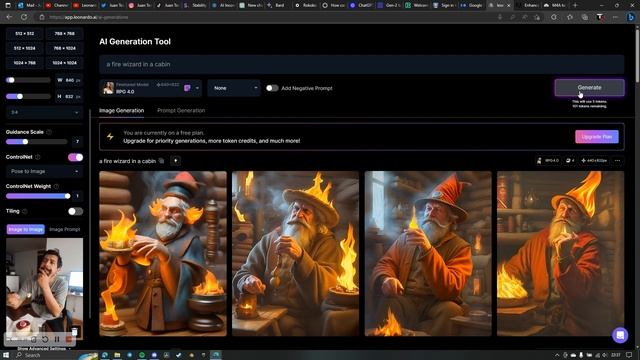Click the Guidance Scale info icon
The image size is (640, 360).
(49, 132)
